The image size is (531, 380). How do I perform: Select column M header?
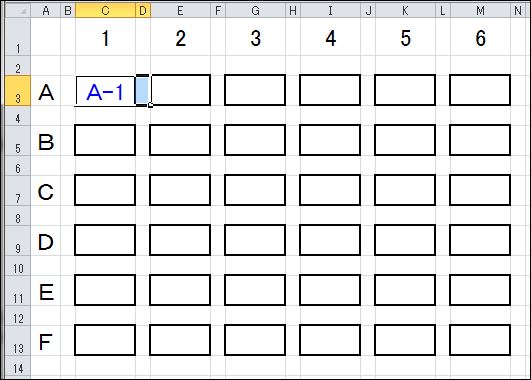point(480,10)
